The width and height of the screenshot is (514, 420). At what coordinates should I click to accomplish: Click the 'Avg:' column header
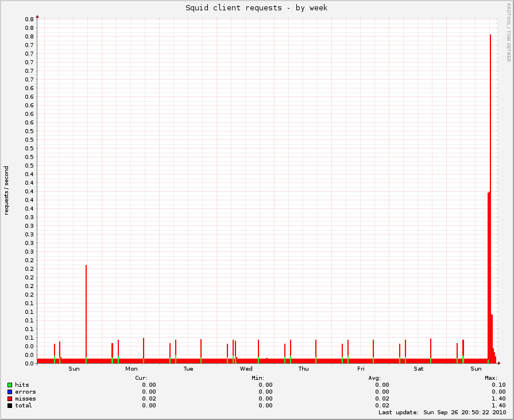(374, 378)
